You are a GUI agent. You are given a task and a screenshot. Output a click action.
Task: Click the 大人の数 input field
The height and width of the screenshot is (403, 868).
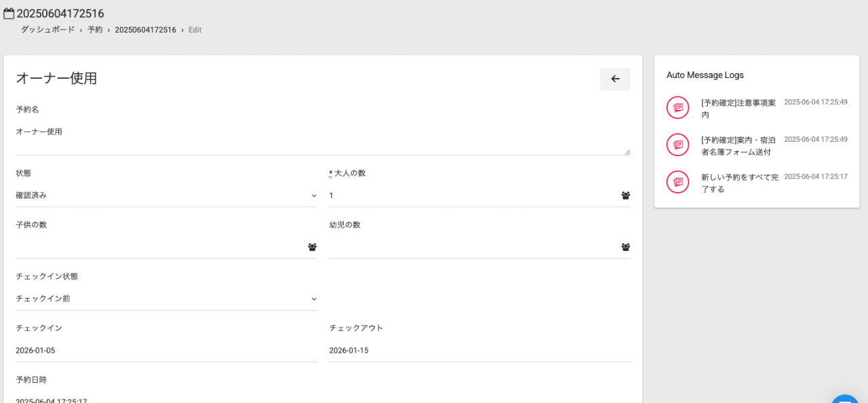click(473, 195)
